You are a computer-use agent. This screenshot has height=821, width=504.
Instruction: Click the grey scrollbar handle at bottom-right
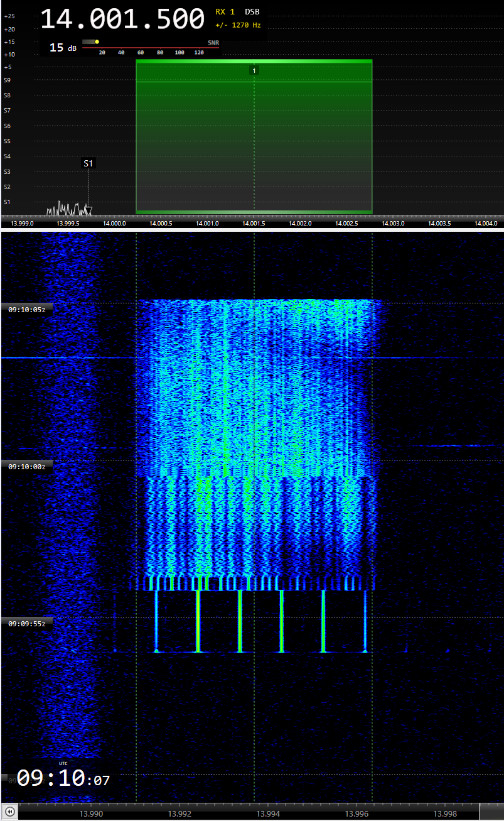coord(491,812)
